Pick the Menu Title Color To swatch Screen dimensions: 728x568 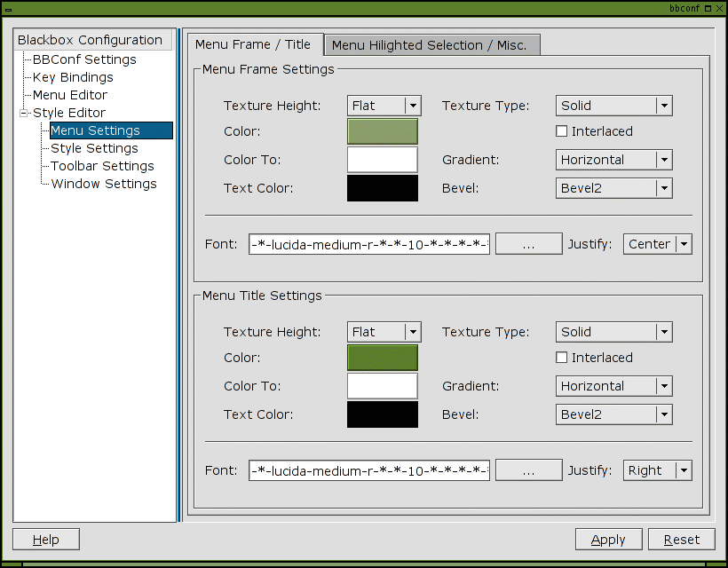pos(383,386)
